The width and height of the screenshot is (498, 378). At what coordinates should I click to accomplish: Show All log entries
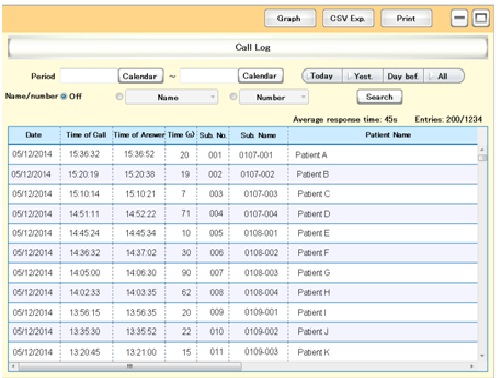coord(443,76)
